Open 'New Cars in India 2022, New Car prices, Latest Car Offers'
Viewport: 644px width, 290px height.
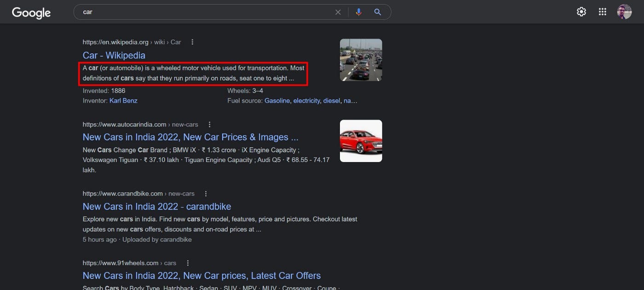[201, 276]
